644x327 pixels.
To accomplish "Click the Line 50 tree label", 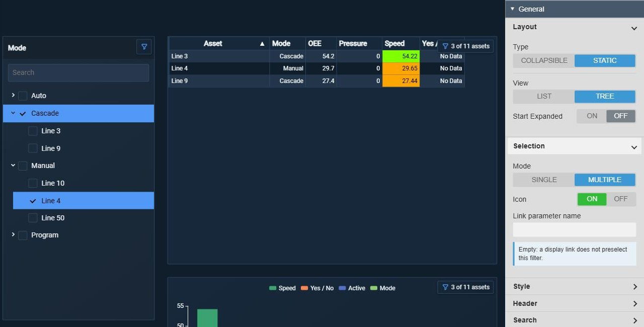I will (x=53, y=218).
